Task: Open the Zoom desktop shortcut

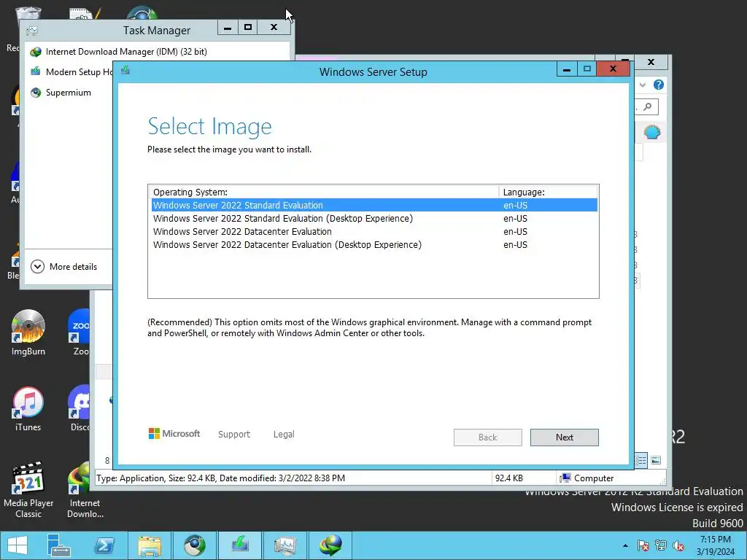Action: [80, 332]
